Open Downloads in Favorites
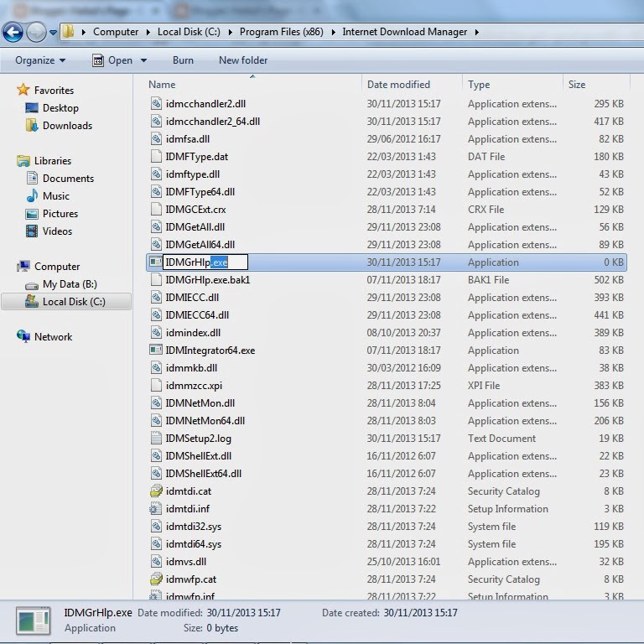The width and height of the screenshot is (644, 644). click(67, 125)
